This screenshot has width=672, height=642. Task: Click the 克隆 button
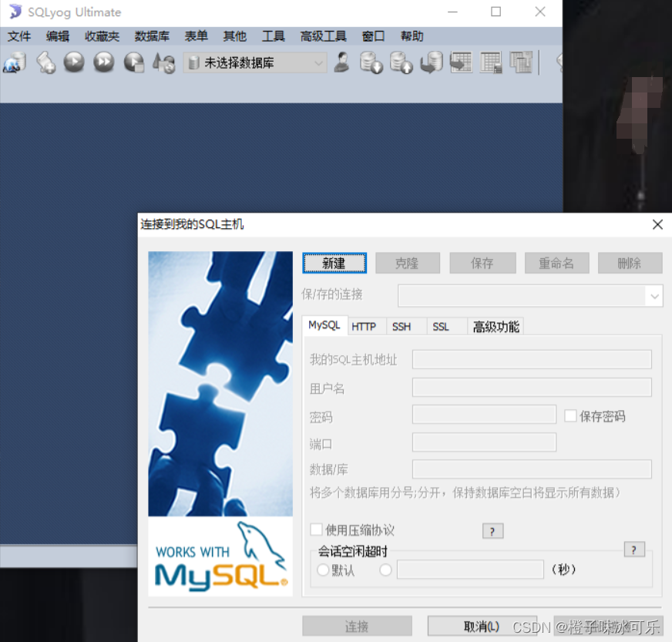point(407,263)
